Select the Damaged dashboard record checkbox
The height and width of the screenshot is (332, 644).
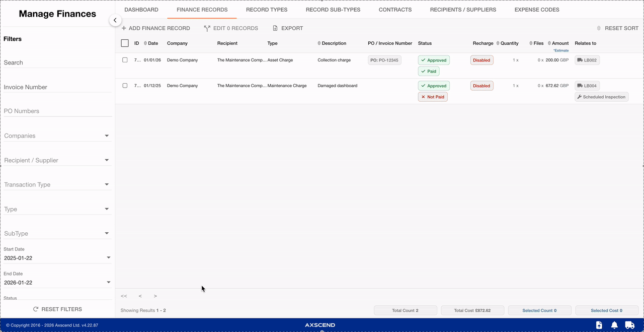125,86
